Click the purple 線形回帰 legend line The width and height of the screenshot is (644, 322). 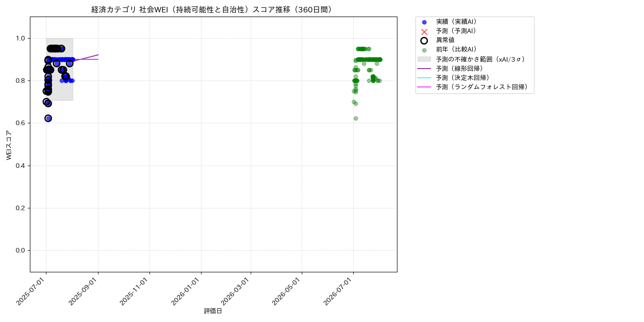[424, 69]
